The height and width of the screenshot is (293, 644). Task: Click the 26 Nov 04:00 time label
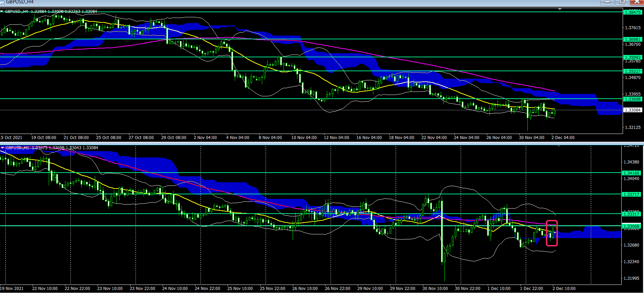(x=499, y=138)
